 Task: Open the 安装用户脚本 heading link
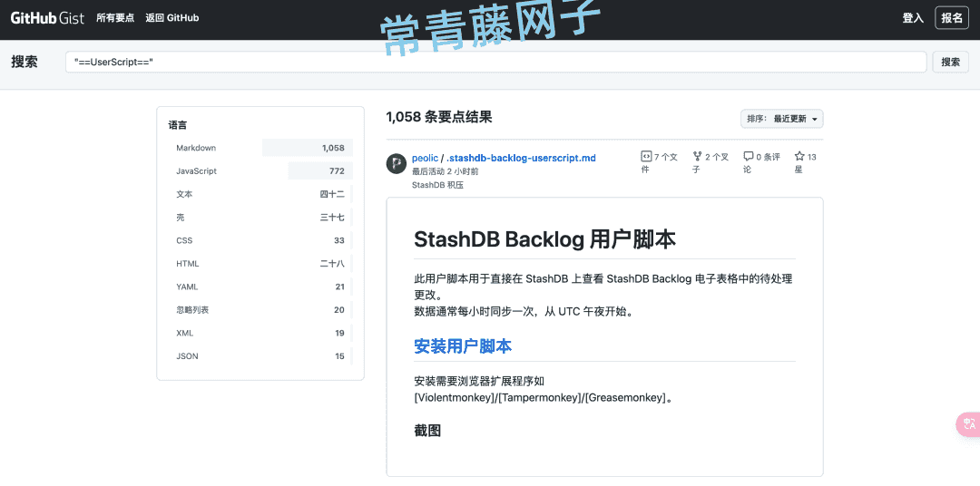463,346
